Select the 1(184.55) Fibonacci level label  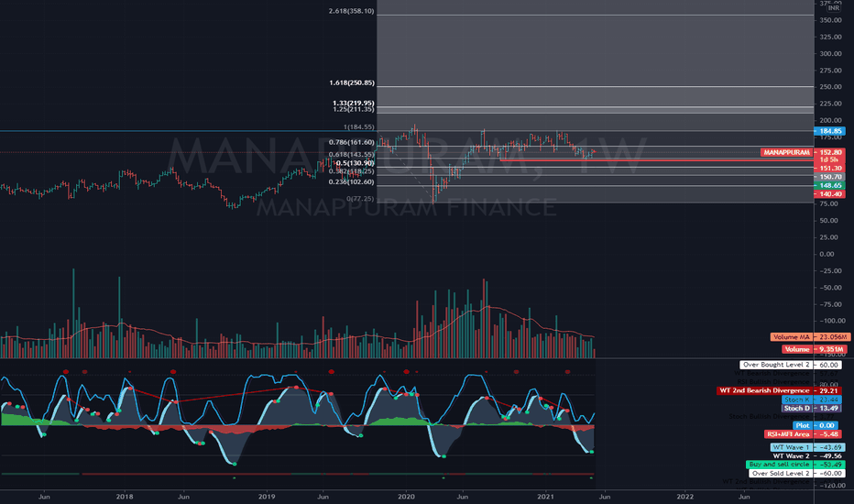(358, 127)
